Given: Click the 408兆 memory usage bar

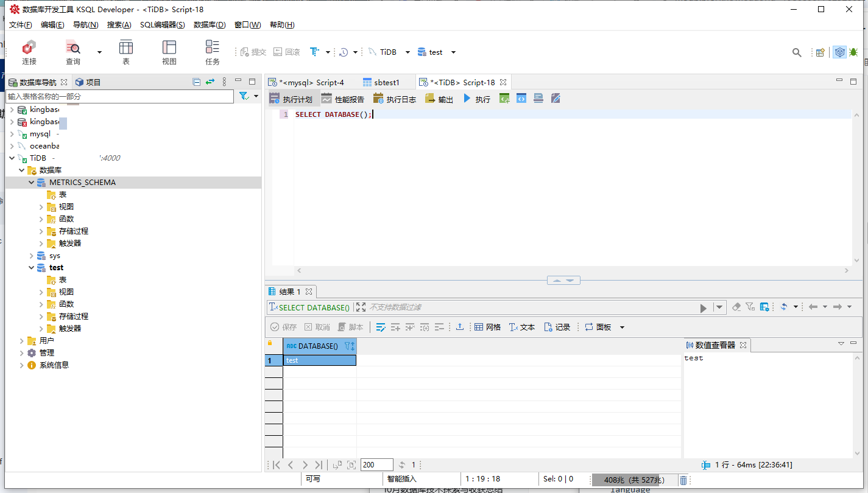Looking at the screenshot, I should point(634,480).
